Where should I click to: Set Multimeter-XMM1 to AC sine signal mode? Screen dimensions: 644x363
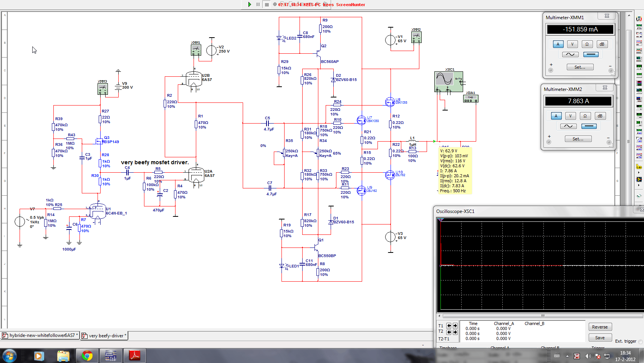(570, 54)
